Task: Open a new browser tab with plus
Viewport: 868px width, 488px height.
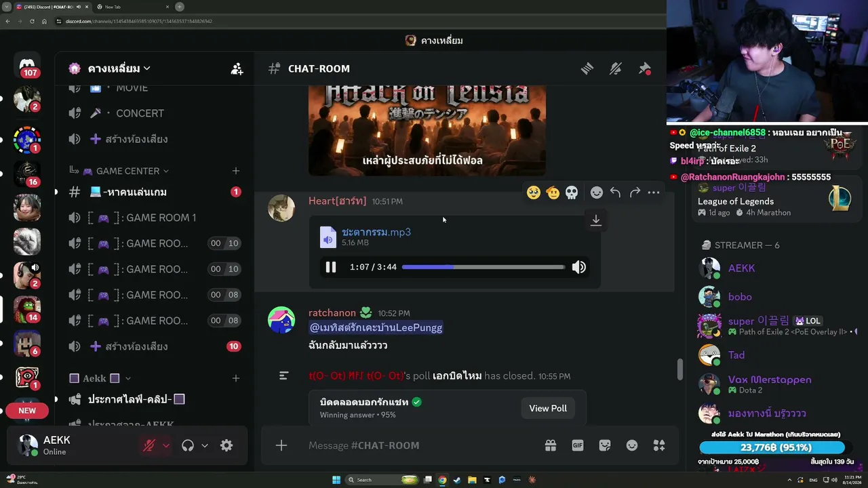Action: click(180, 7)
